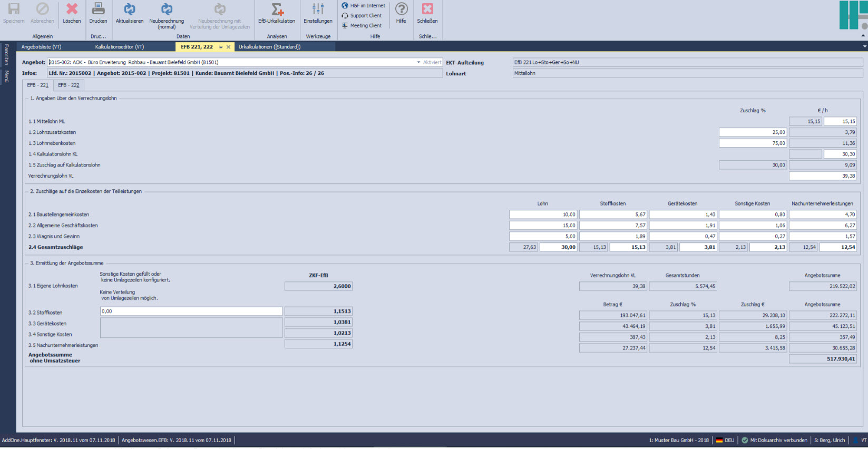Click the Löschen red X icon

tap(72, 9)
